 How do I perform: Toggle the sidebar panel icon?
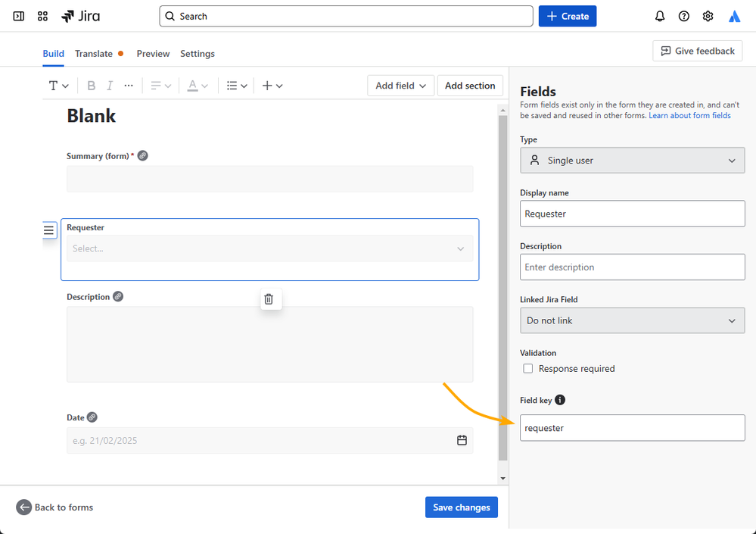click(x=19, y=17)
